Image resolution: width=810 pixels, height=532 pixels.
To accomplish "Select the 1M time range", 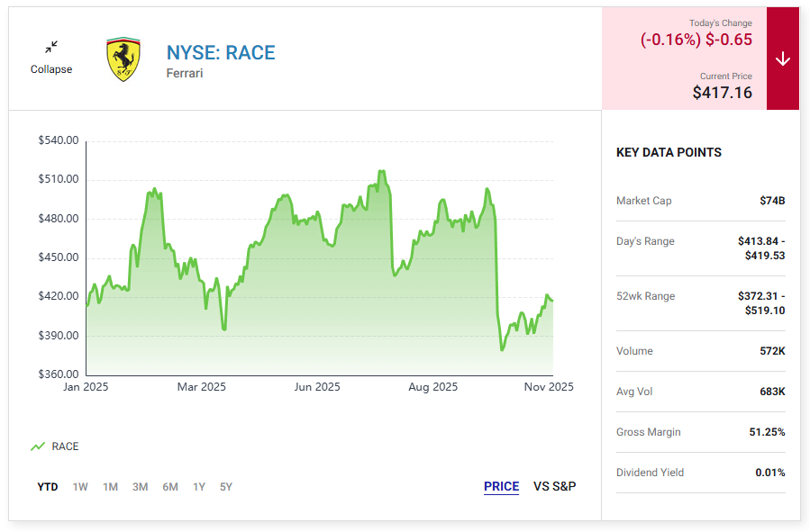I will [x=110, y=487].
